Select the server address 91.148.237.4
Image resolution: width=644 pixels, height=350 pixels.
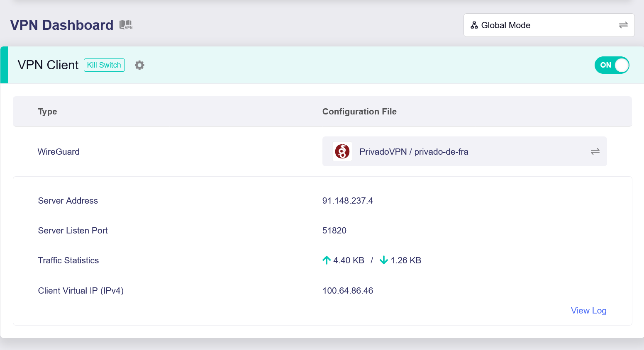tap(347, 201)
